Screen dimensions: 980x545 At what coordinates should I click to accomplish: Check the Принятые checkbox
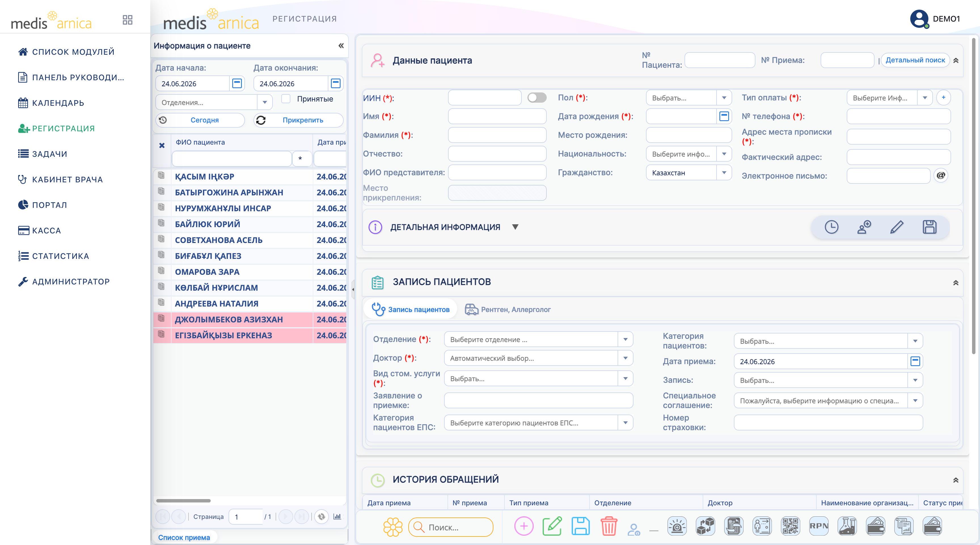point(286,98)
